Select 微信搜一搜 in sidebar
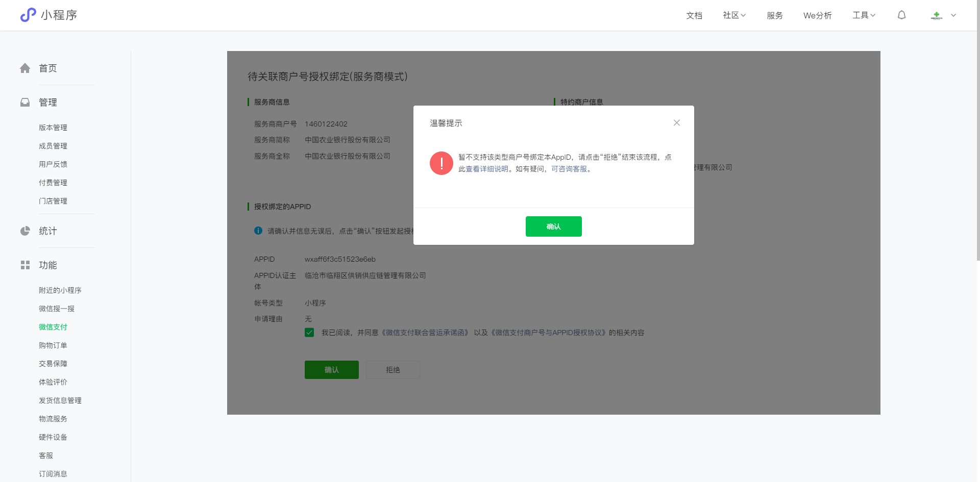Viewport: 980px width, 482px height. coord(57,309)
